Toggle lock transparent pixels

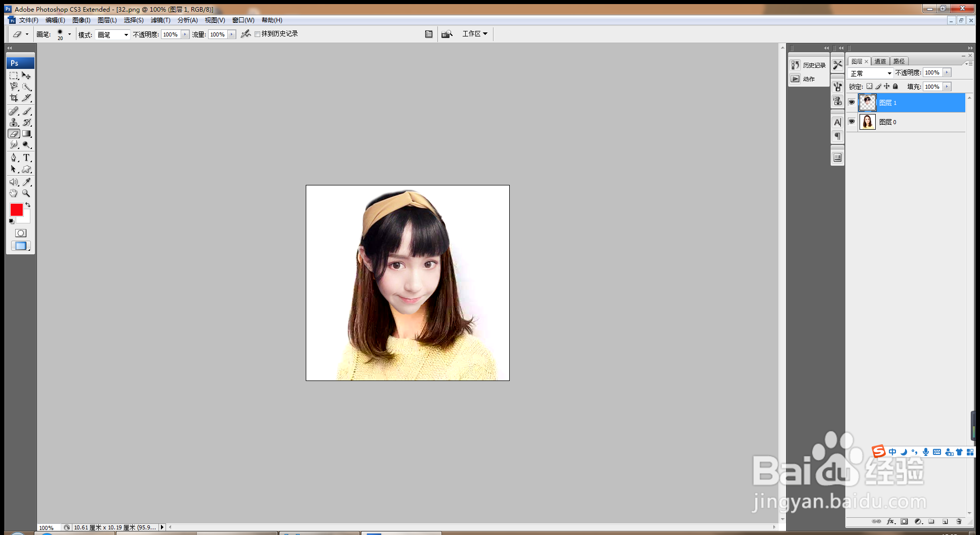[x=870, y=87]
